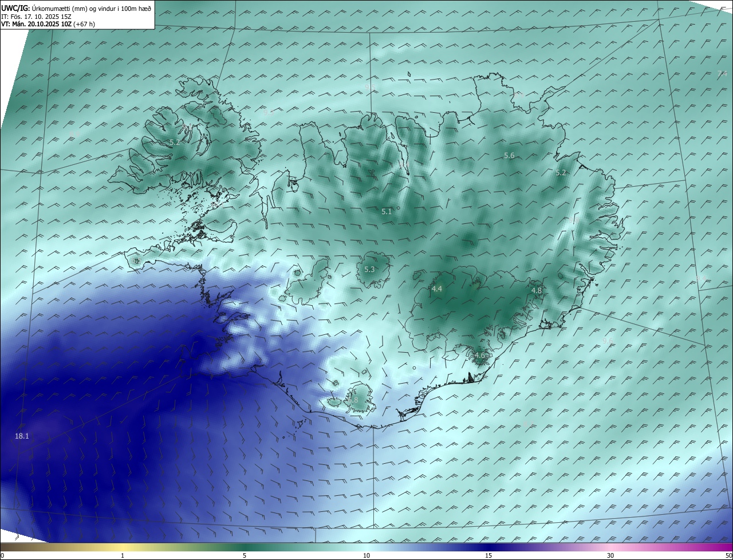Click the colorbar tick label '10'

point(366,555)
